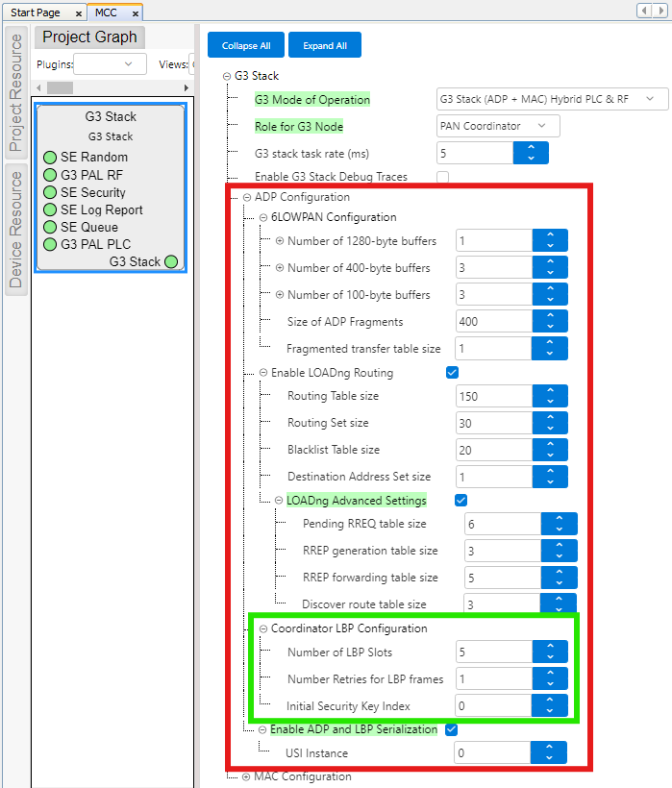The width and height of the screenshot is (672, 788).
Task: Click the G3 Stack capability output dot
Action: click(x=171, y=261)
